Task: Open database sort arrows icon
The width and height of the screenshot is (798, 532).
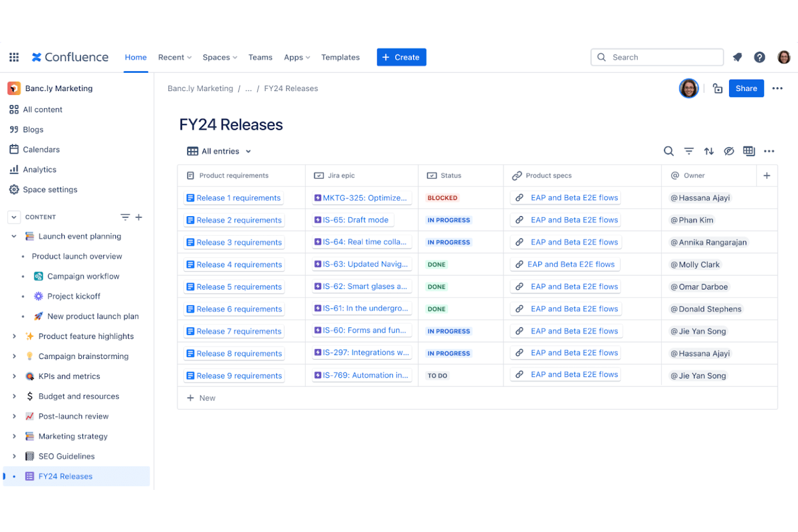Action: (x=709, y=151)
